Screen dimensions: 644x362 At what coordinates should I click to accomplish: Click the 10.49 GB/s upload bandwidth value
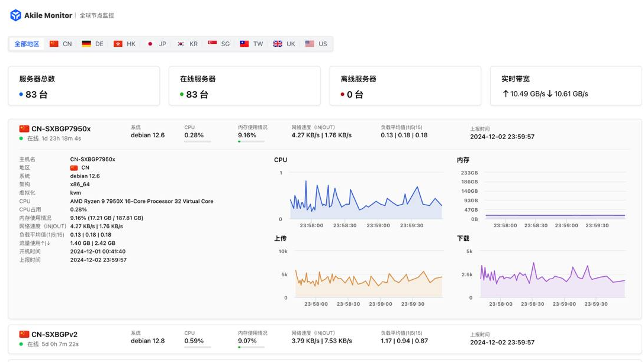[528, 93]
